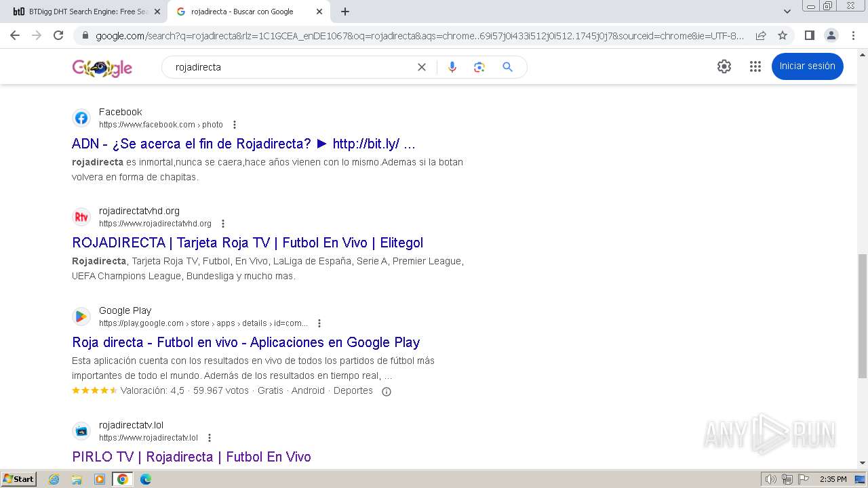
Task: Clear the search box text
Action: [x=422, y=67]
